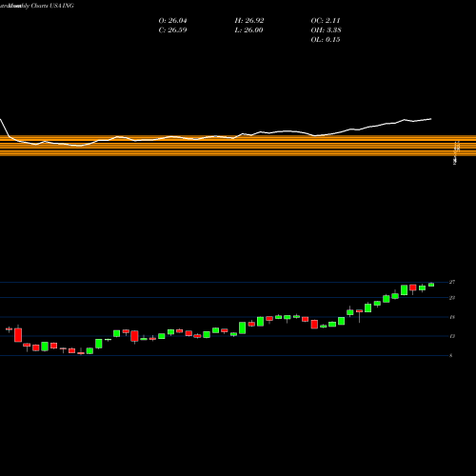This screenshot has height=476, width=476.
Task: Click the most recent green candlestick near 27
Action: pyautogui.click(x=431, y=285)
